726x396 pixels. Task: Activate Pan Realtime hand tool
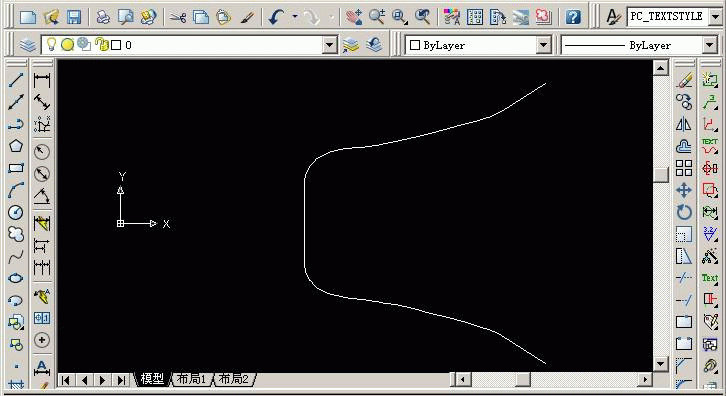tap(354, 17)
